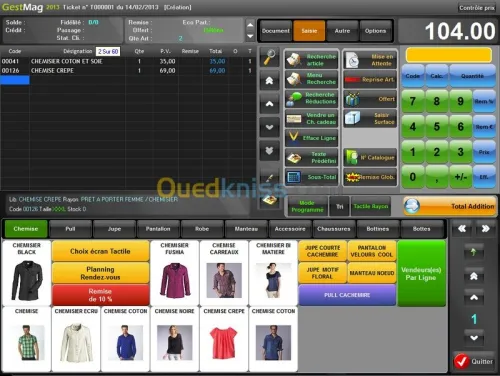
Task: Quit using the red check Quitter
Action: (x=473, y=361)
